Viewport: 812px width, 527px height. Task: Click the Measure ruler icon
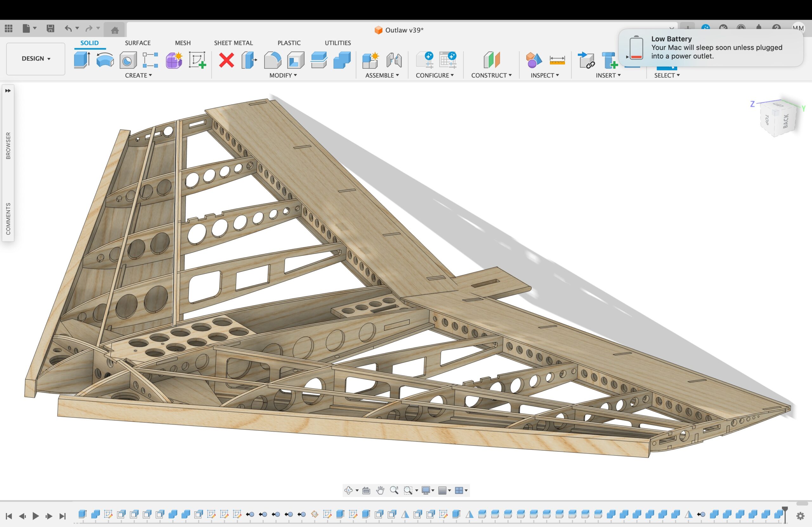pyautogui.click(x=557, y=60)
